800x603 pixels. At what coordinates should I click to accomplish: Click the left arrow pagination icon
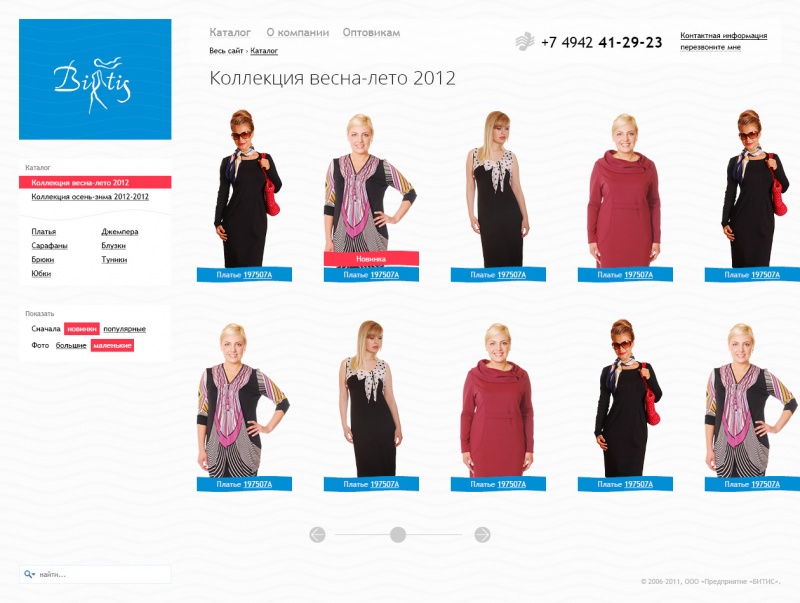pyautogui.click(x=317, y=535)
